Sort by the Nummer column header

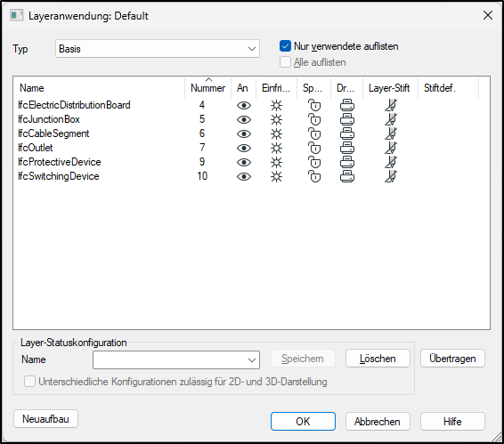tap(208, 88)
